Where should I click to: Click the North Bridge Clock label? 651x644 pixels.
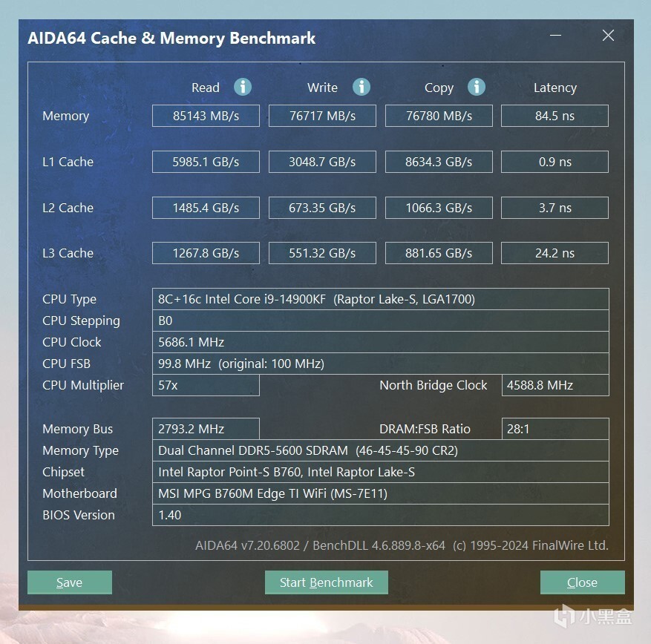(x=433, y=386)
